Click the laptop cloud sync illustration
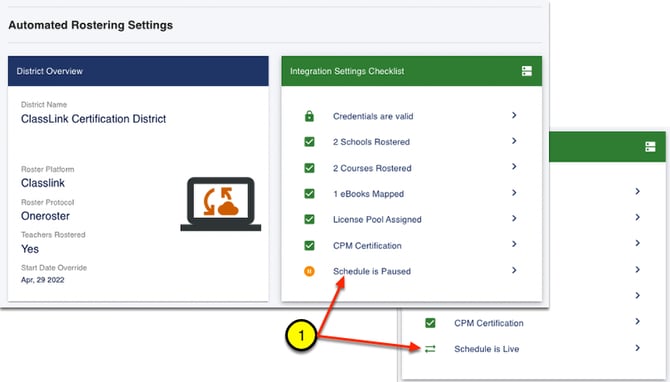Image resolution: width=670 pixels, height=382 pixels. pyautogui.click(x=220, y=204)
